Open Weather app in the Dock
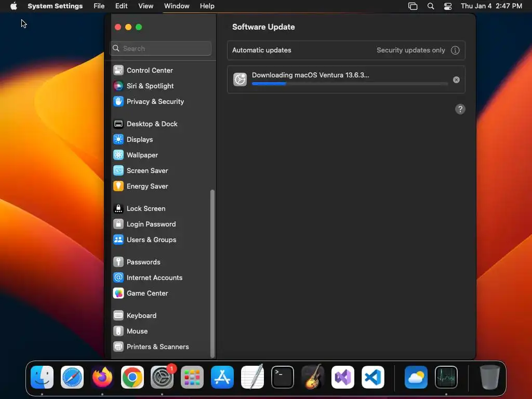Screen dimensions: 532x399 tap(416, 377)
